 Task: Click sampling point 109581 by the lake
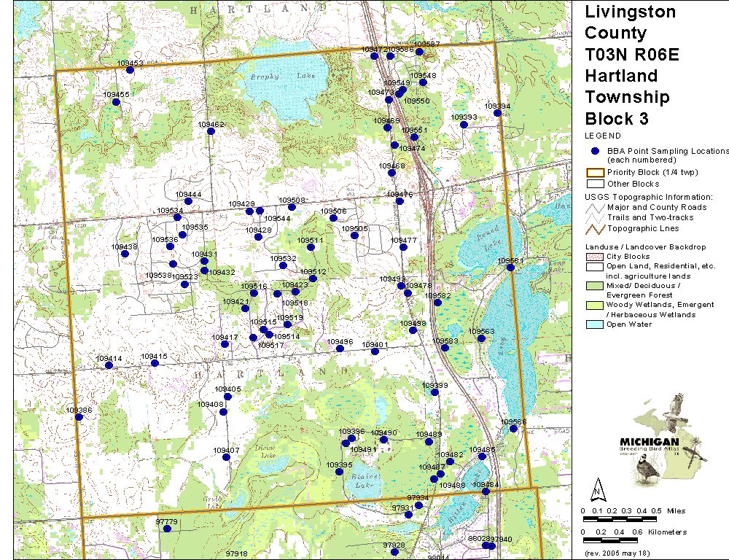tap(511, 268)
